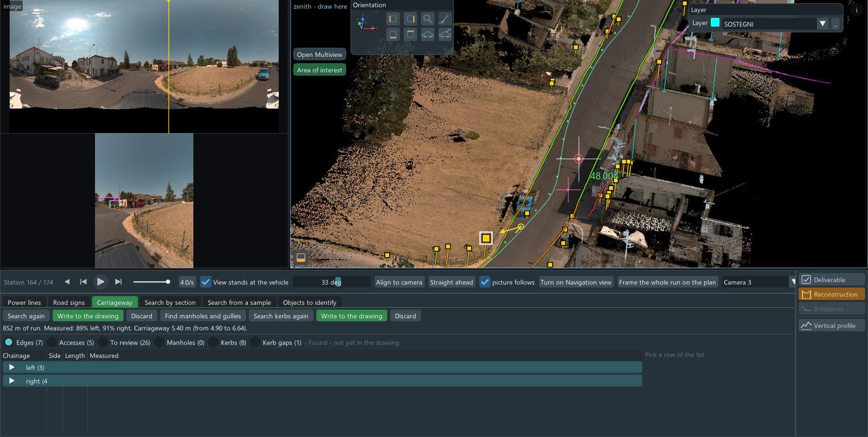Expand the 'left (3)' row
The height and width of the screenshot is (437, 868).
12,368
